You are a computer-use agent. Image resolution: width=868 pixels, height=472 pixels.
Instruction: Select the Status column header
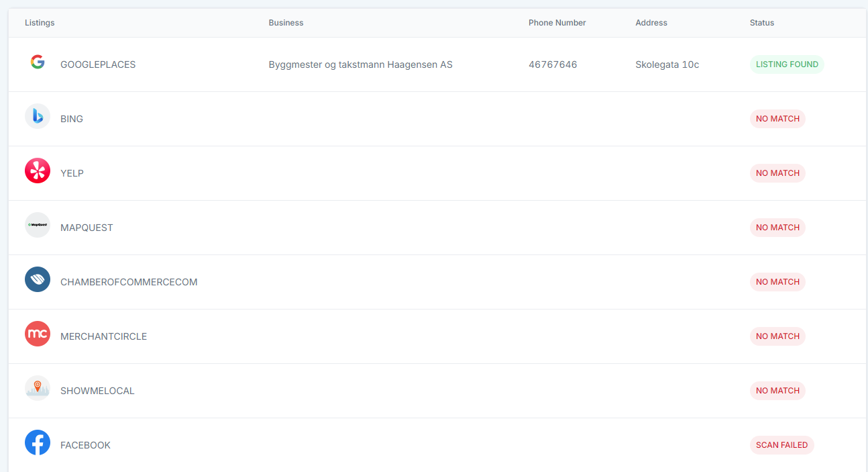[761, 23]
